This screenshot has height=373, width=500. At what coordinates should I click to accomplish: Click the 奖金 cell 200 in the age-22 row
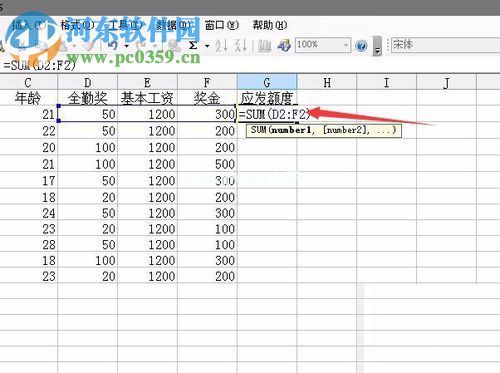207,131
